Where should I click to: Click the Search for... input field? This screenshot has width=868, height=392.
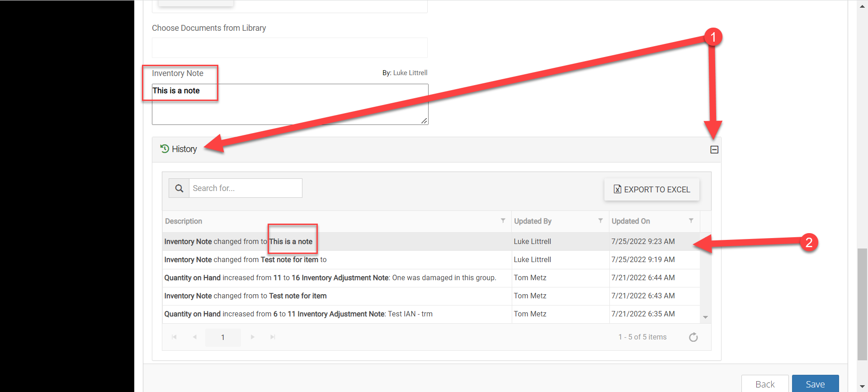coord(245,188)
